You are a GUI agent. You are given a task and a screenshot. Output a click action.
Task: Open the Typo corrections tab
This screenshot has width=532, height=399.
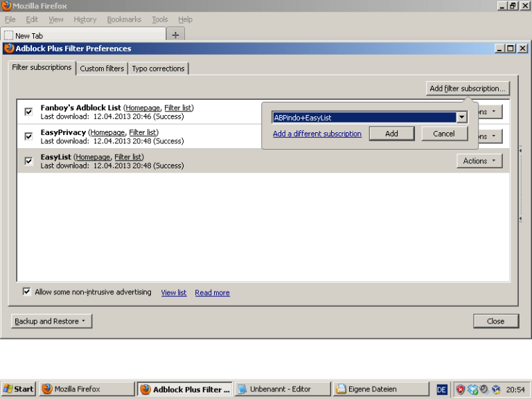[158, 69]
